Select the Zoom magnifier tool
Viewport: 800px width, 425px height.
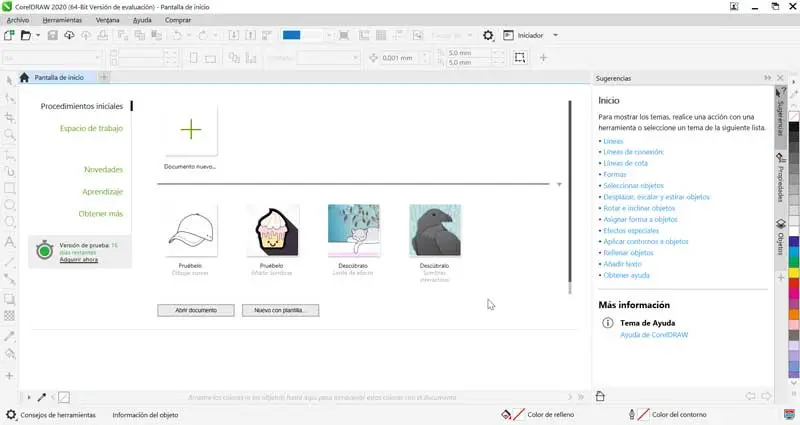point(9,135)
